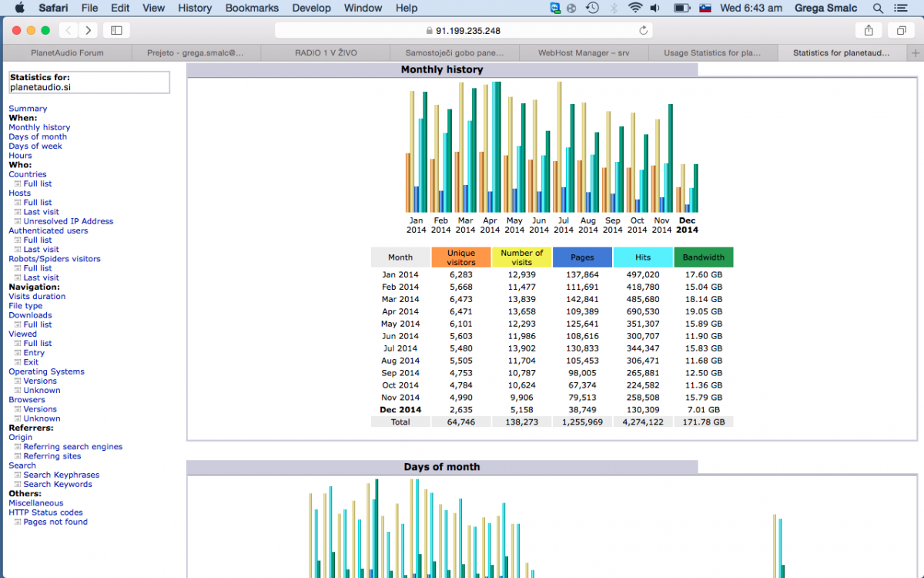Open Monthly history link in sidebar

(39, 127)
